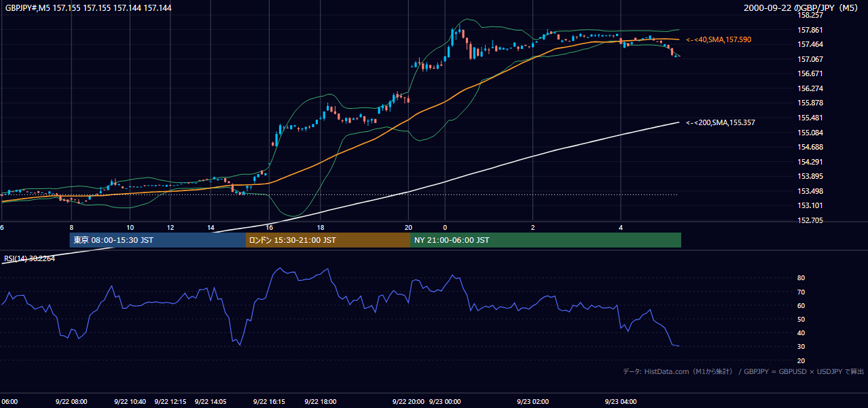Click the bottom time label 9/22 10:40
868x408 pixels.
coord(130,401)
